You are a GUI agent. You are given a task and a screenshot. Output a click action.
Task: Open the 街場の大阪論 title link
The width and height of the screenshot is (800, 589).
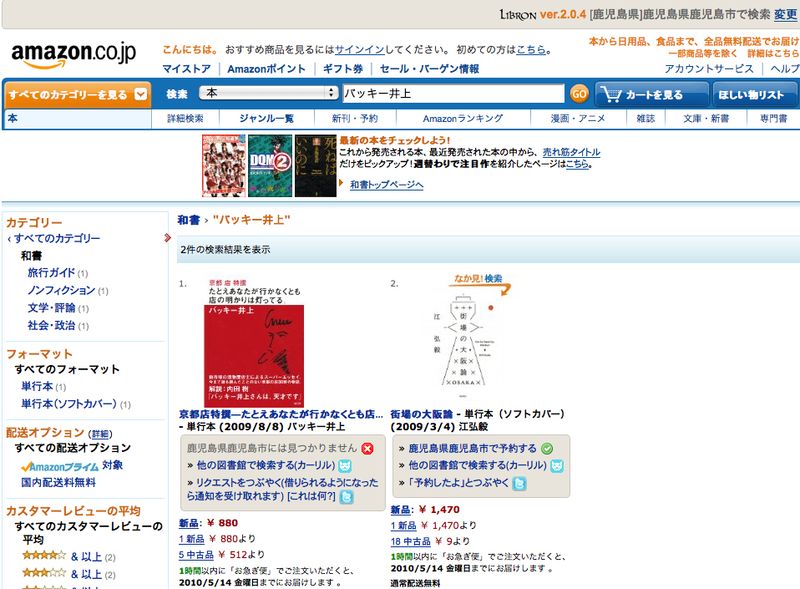coord(421,414)
